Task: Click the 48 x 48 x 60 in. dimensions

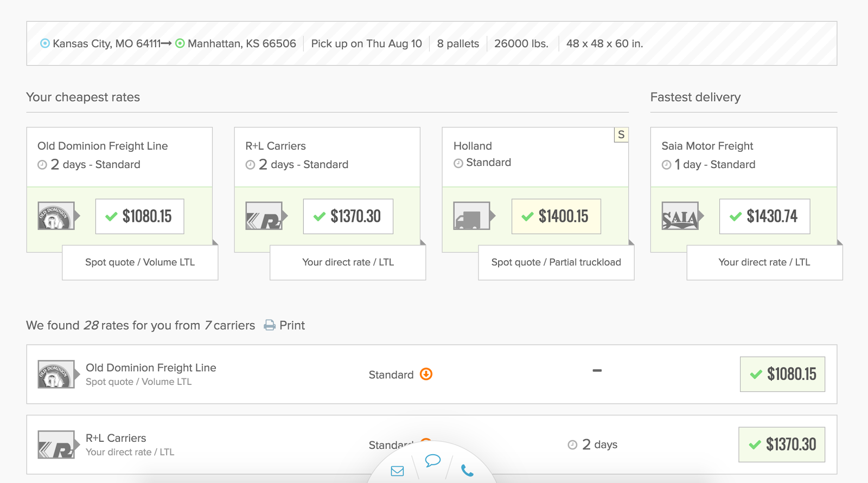Action: click(x=605, y=43)
